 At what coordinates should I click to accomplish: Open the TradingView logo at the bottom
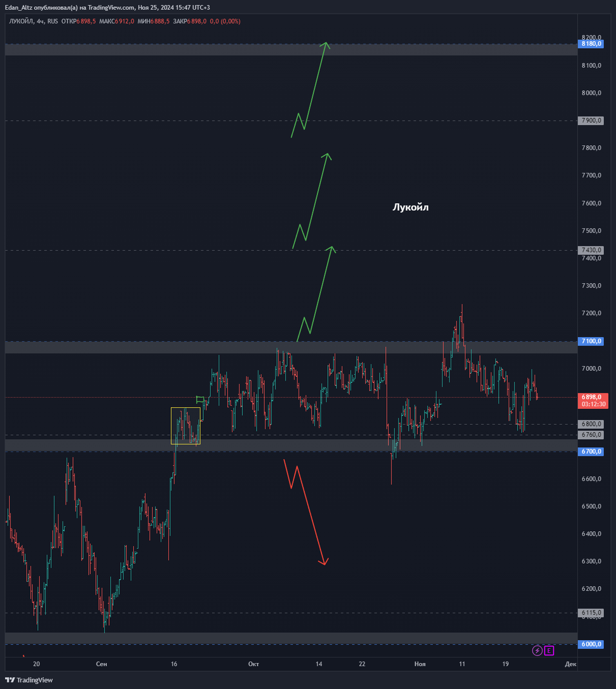pyautogui.click(x=29, y=680)
